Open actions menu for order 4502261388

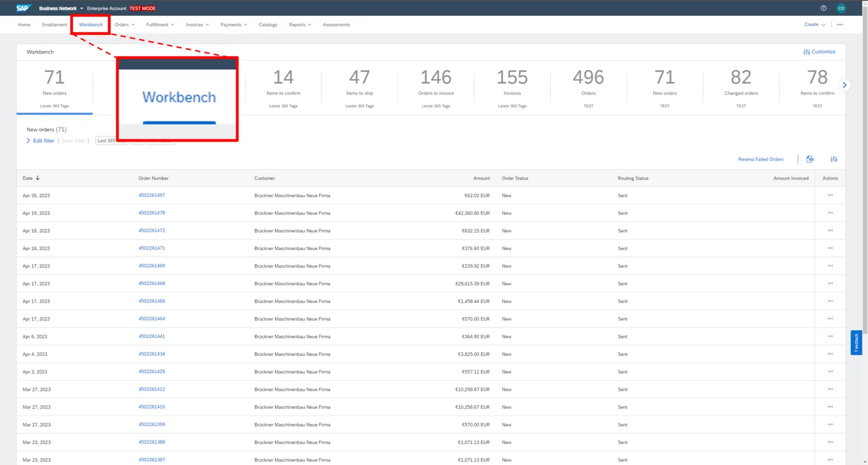click(x=830, y=442)
